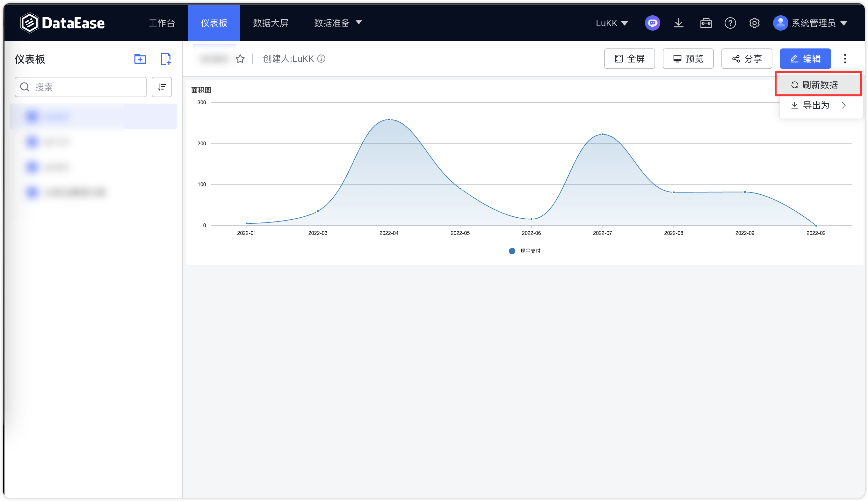Show creator info icon next to LuKK
This screenshot has width=868, height=501.
[x=321, y=59]
